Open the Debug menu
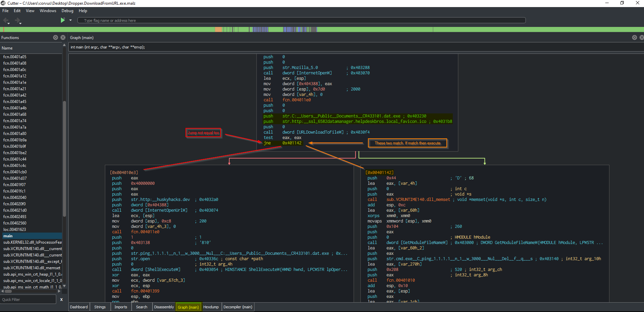Screen dimensions: 644x312 [67, 11]
